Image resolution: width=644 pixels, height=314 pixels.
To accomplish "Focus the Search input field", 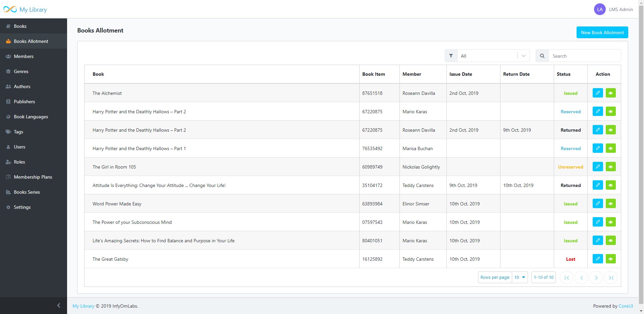I will (x=584, y=56).
